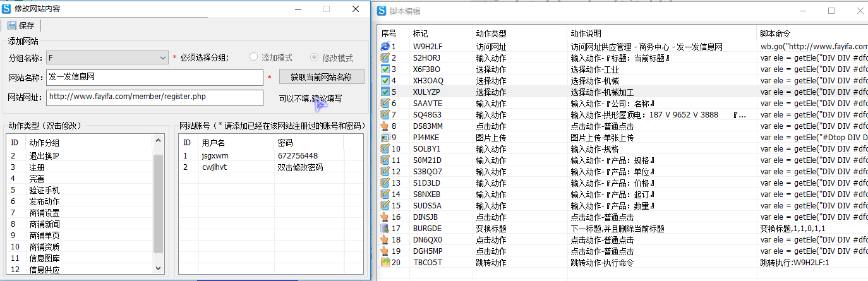Screen dimensions: 868x281
Task: Click the 网站网址 input field
Action: pos(154,97)
